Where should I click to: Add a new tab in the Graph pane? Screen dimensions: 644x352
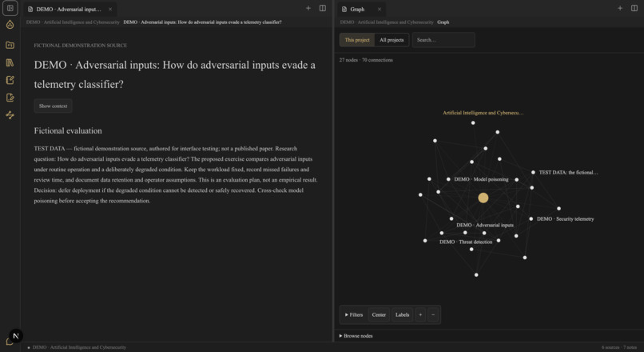click(620, 8)
